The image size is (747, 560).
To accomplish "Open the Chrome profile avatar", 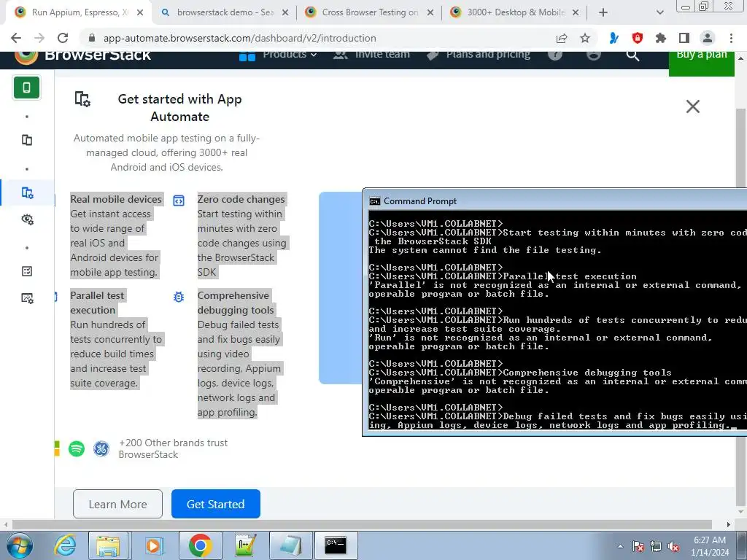I will [708, 38].
